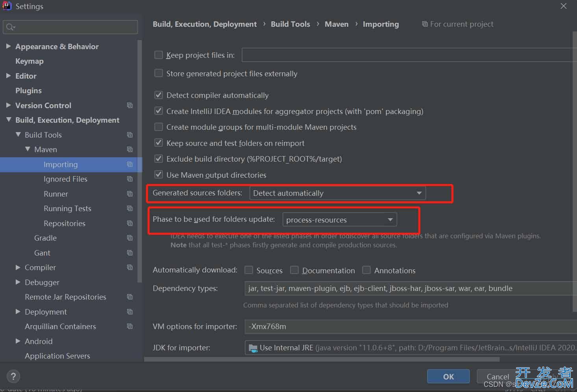Click project-level icon beside Runner
This screenshot has height=392, width=577.
(x=130, y=194)
